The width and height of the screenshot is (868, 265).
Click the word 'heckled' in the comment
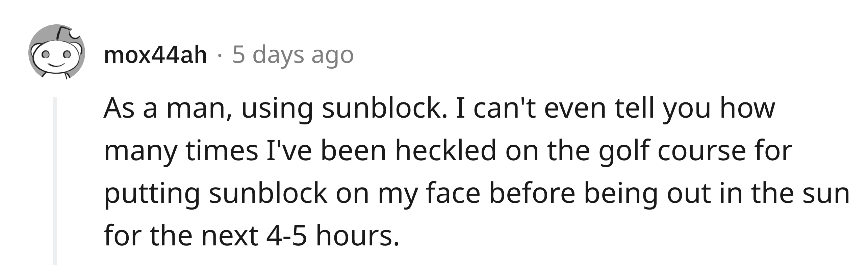445,150
